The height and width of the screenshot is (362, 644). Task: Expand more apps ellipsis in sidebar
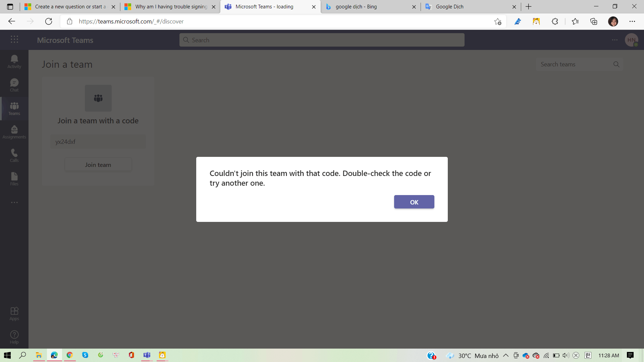click(x=14, y=202)
